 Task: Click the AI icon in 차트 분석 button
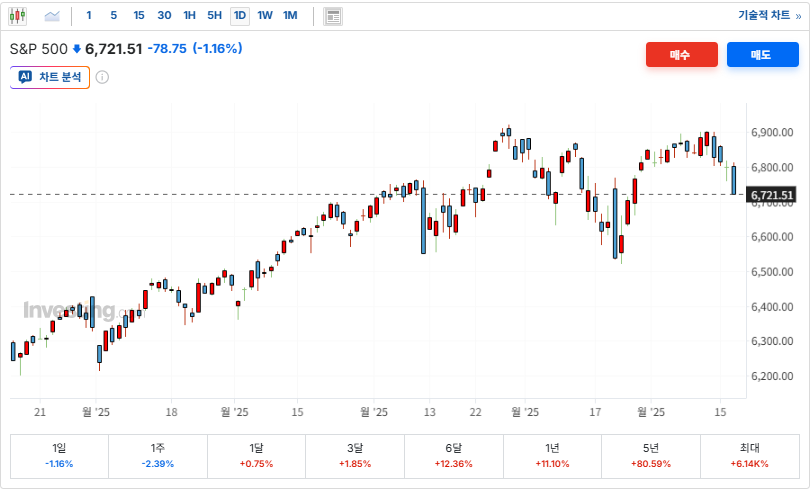pos(25,77)
